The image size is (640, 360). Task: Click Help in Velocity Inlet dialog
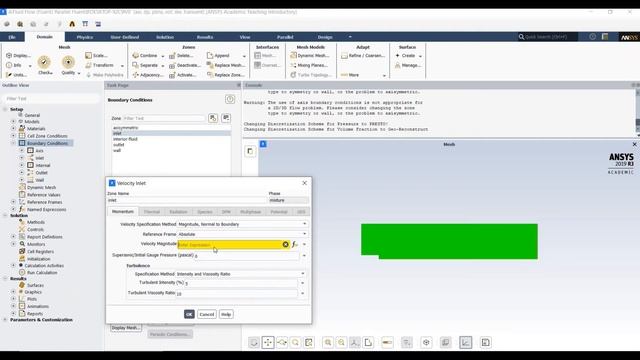click(x=226, y=314)
